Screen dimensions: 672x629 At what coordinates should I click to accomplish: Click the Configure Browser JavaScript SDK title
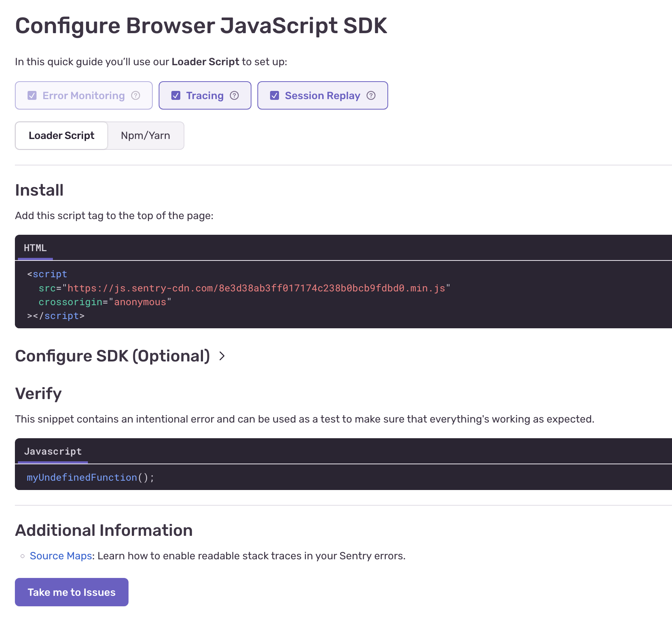(x=201, y=26)
